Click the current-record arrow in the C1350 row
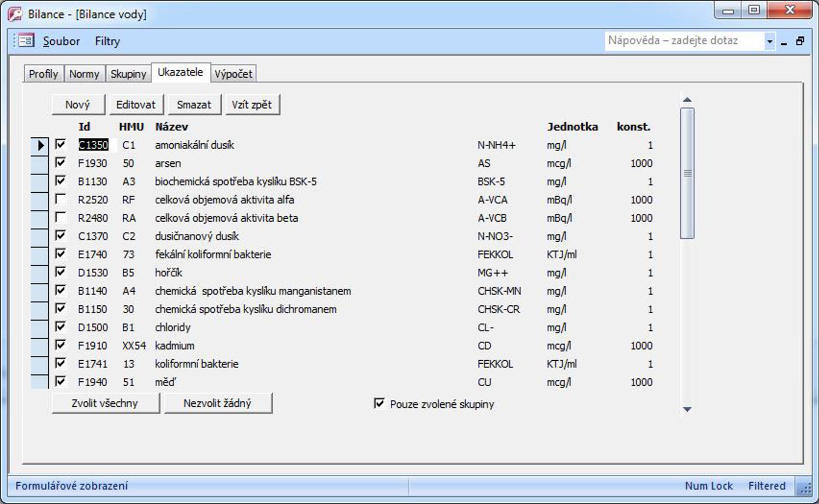The image size is (819, 504). pos(40,145)
